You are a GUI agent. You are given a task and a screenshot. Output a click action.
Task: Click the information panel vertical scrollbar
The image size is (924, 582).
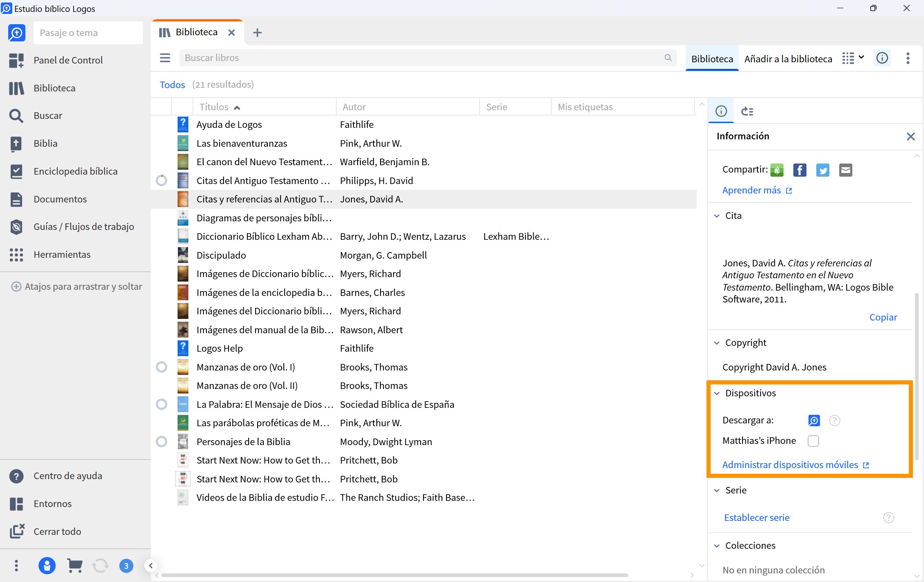917,377
